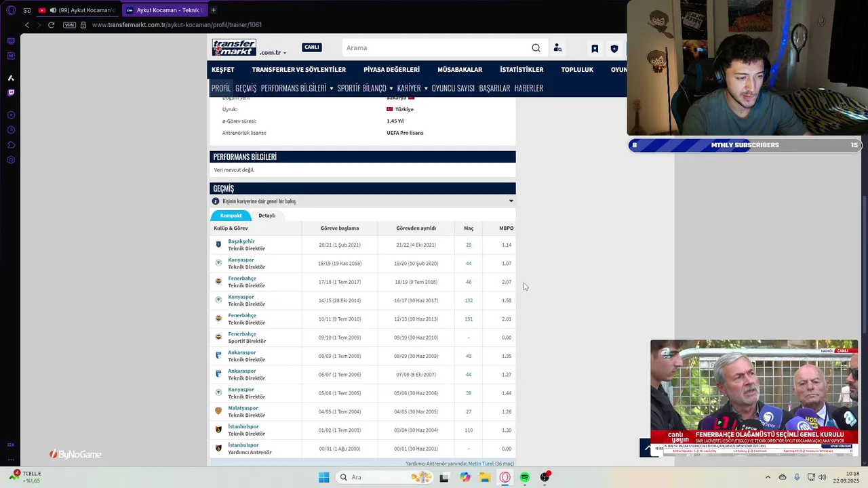The height and width of the screenshot is (488, 868).
Task: Open the MÜSABAKALAR menu
Action: 460,70
